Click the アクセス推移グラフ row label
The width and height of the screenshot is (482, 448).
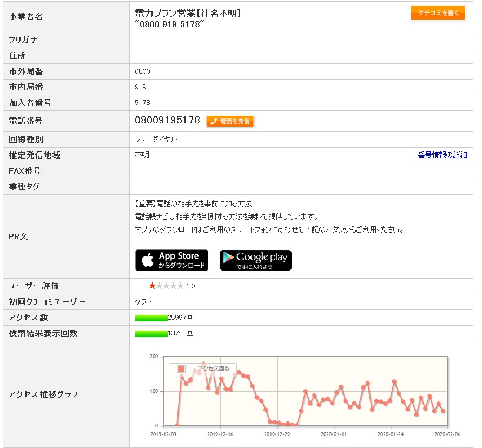pyautogui.click(x=43, y=394)
